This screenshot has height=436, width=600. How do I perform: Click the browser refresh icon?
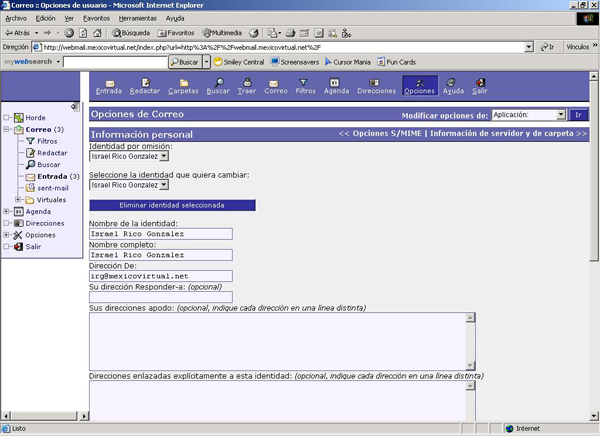(83, 33)
